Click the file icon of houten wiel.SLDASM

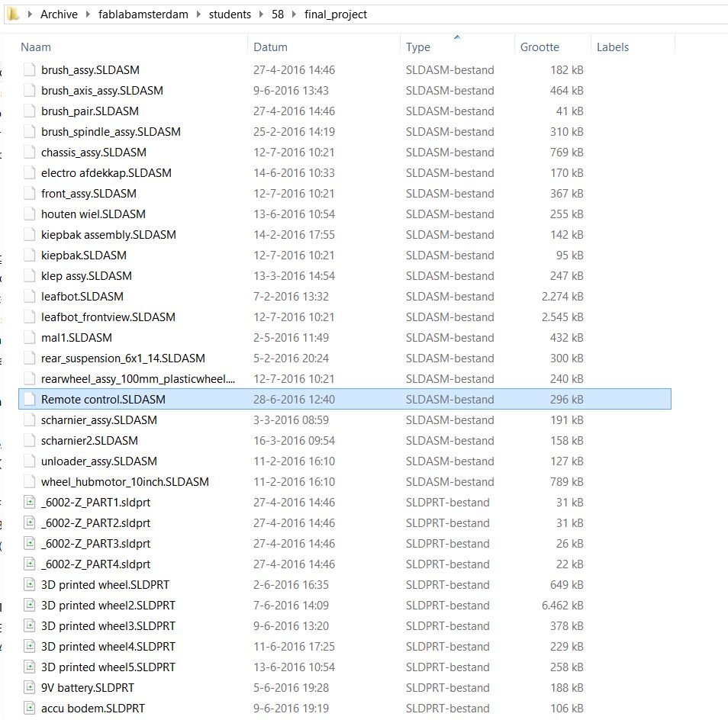click(x=29, y=214)
